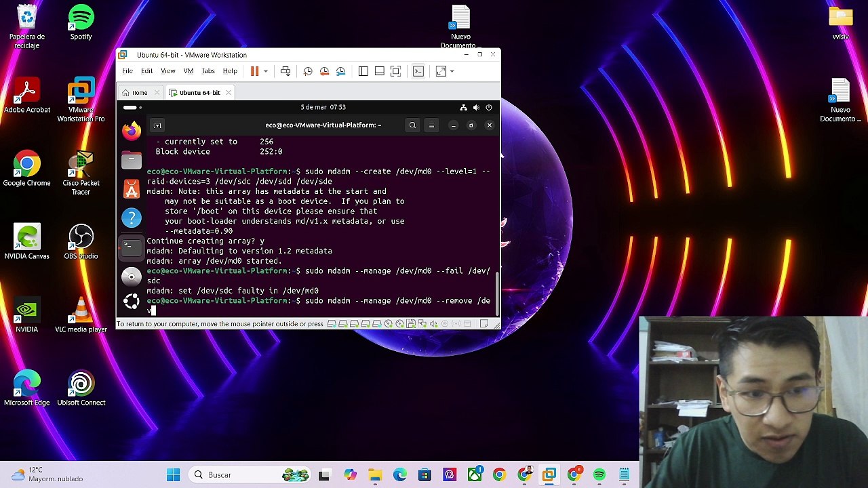This screenshot has width=868, height=488.
Task: Toggle the thumbnail bar view icon
Action: [380, 71]
